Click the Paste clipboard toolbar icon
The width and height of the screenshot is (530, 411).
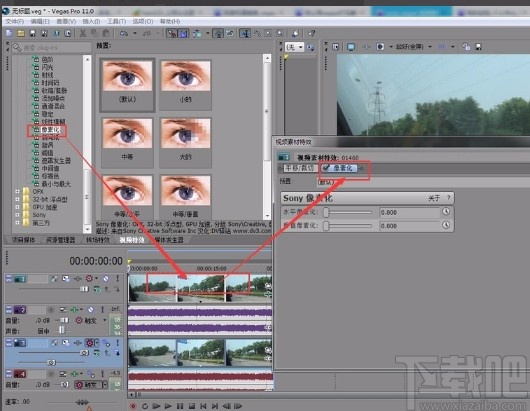point(106,33)
